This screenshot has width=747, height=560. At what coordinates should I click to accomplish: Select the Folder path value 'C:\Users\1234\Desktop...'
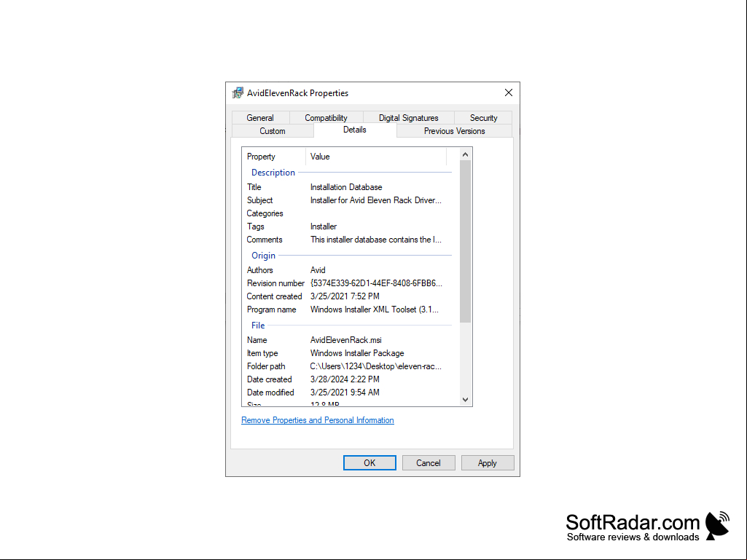coord(376,366)
